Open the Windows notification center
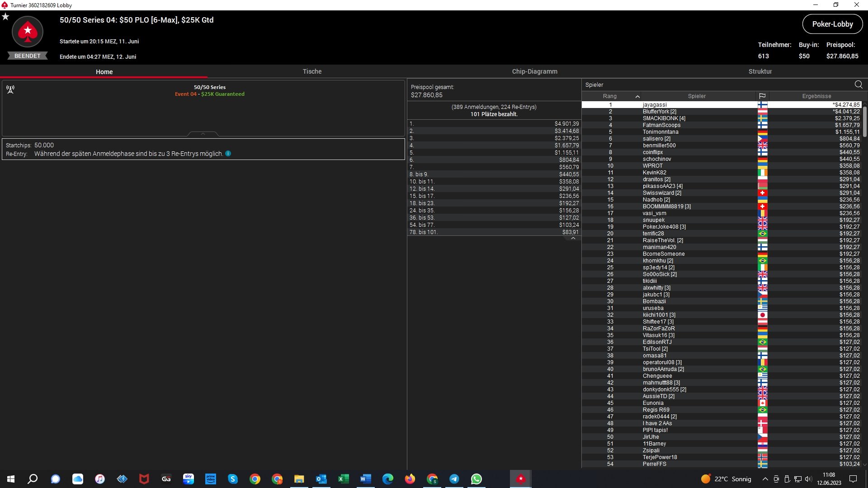This screenshot has height=488, width=868. tap(853, 479)
